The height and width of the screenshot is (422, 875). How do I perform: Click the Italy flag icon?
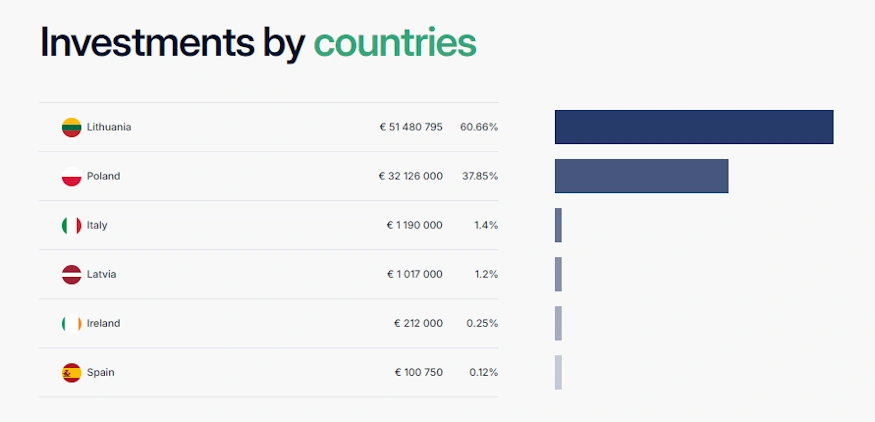point(71,225)
